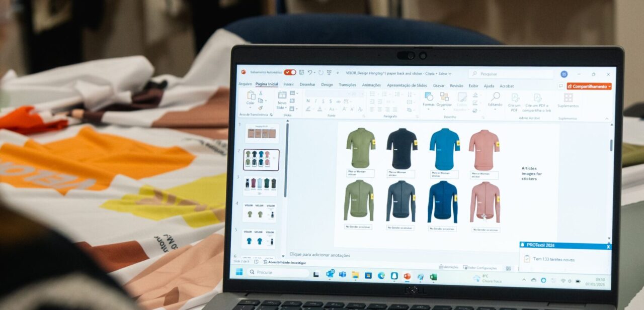Toggle text shadow (S) formatting
The height and width of the screenshot is (310, 644).
pyautogui.click(x=331, y=101)
